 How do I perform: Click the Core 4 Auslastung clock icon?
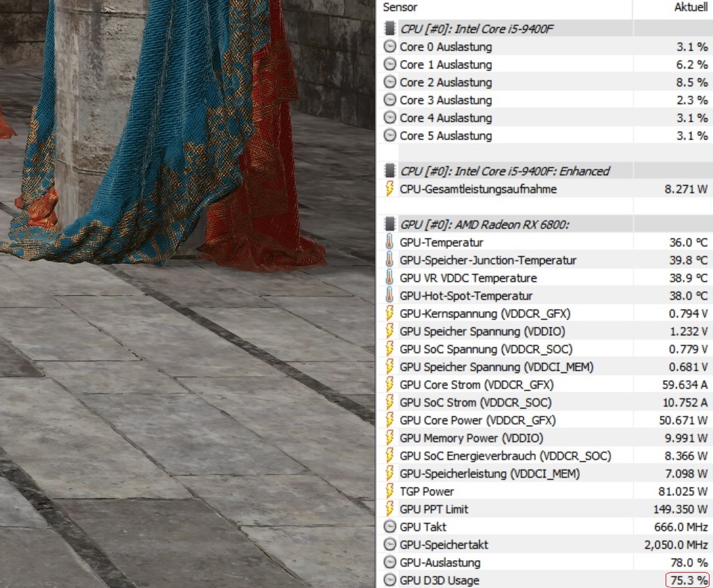point(390,117)
